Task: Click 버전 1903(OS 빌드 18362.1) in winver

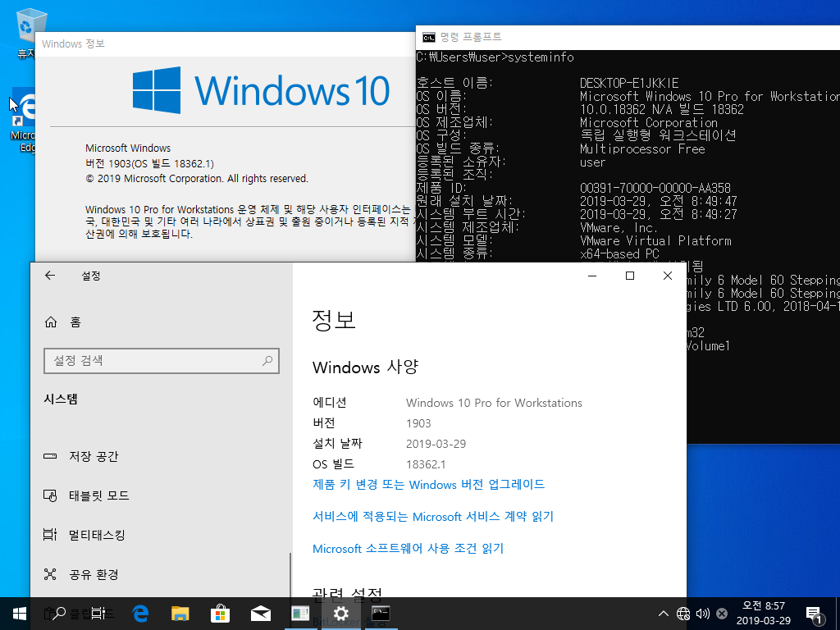Action: point(149,163)
